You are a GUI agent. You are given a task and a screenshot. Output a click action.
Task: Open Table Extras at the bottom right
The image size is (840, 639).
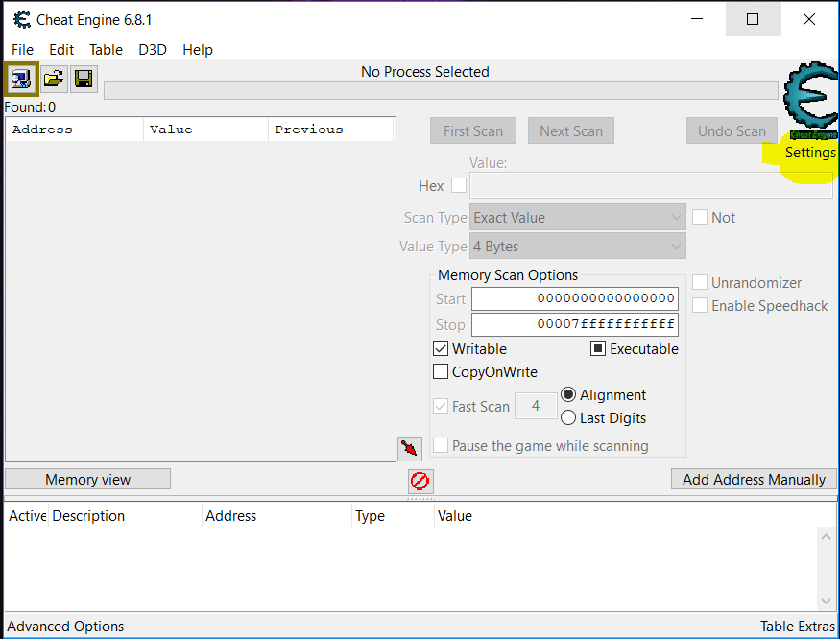click(797, 627)
